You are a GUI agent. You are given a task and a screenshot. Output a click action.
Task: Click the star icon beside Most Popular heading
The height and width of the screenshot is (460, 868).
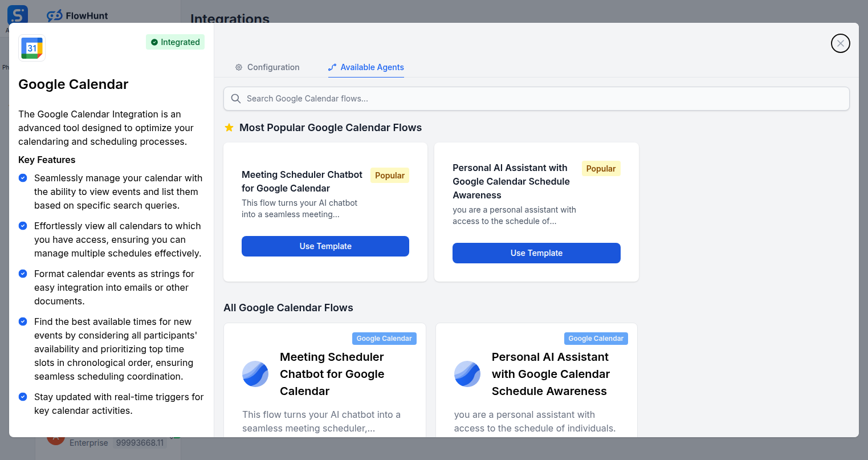pos(229,127)
